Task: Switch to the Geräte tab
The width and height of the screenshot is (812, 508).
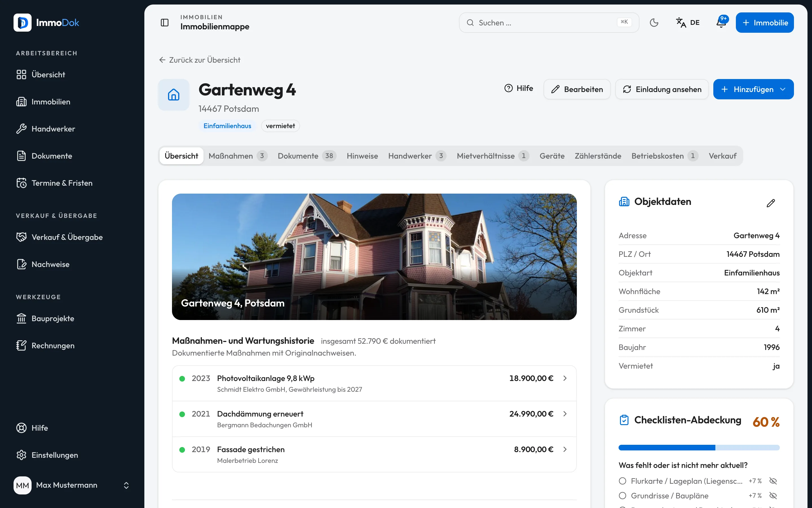Action: [552, 156]
